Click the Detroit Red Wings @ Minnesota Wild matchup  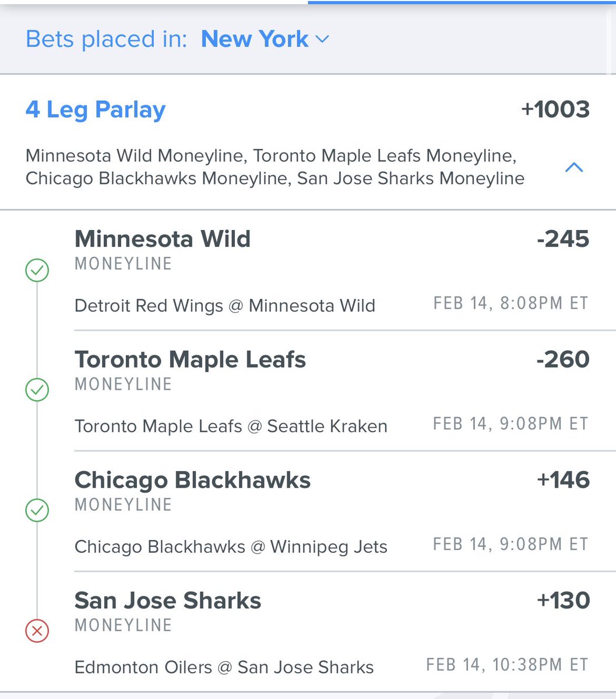point(225,306)
